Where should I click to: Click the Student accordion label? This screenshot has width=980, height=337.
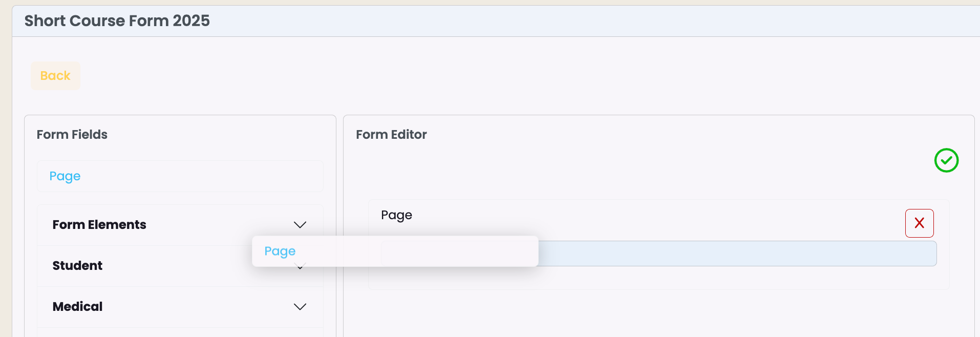[x=77, y=266]
